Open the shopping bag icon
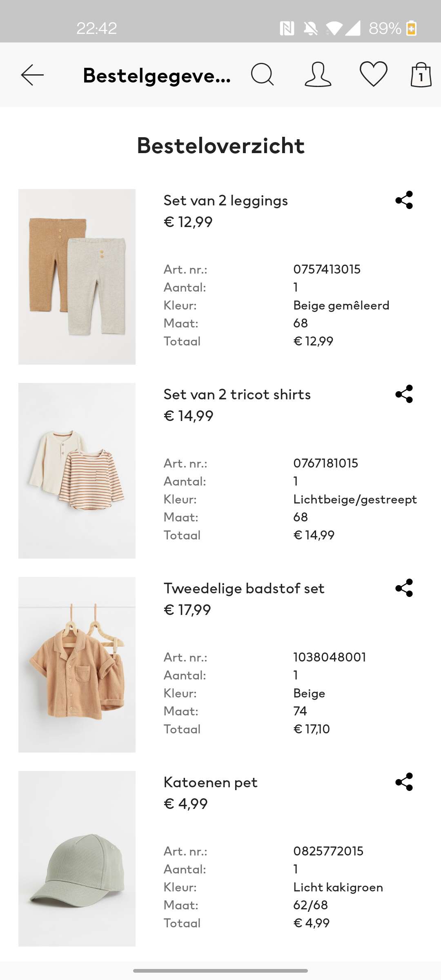The height and width of the screenshot is (980, 441). click(x=421, y=75)
